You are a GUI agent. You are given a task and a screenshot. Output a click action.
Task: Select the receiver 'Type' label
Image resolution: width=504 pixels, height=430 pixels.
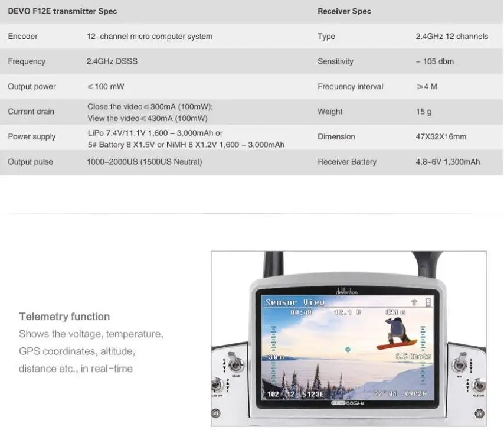click(x=326, y=37)
